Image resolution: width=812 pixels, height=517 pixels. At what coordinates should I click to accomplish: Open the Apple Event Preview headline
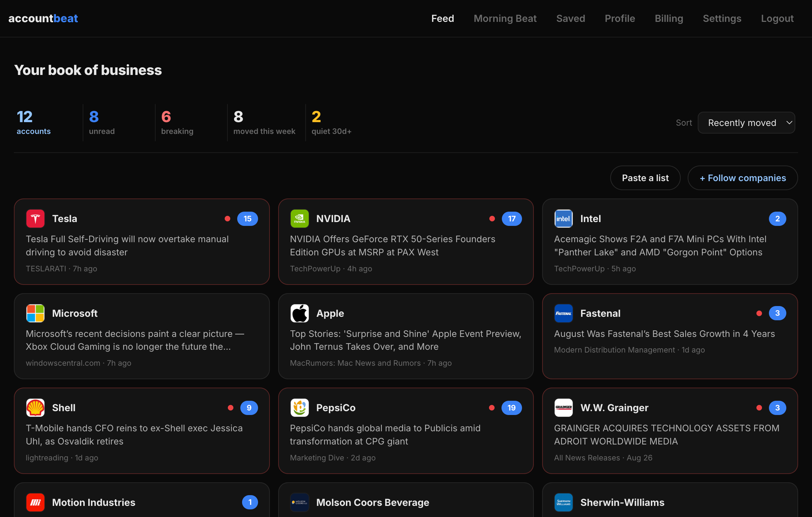tap(406, 340)
